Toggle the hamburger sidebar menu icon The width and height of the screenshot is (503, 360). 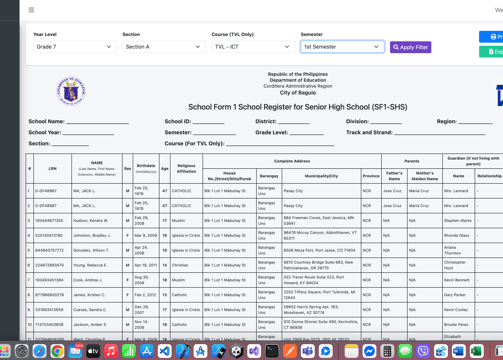tap(31, 10)
